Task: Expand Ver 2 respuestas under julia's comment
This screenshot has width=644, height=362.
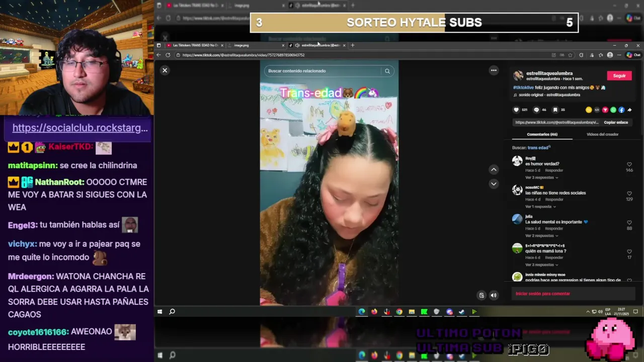Action: coord(541,236)
